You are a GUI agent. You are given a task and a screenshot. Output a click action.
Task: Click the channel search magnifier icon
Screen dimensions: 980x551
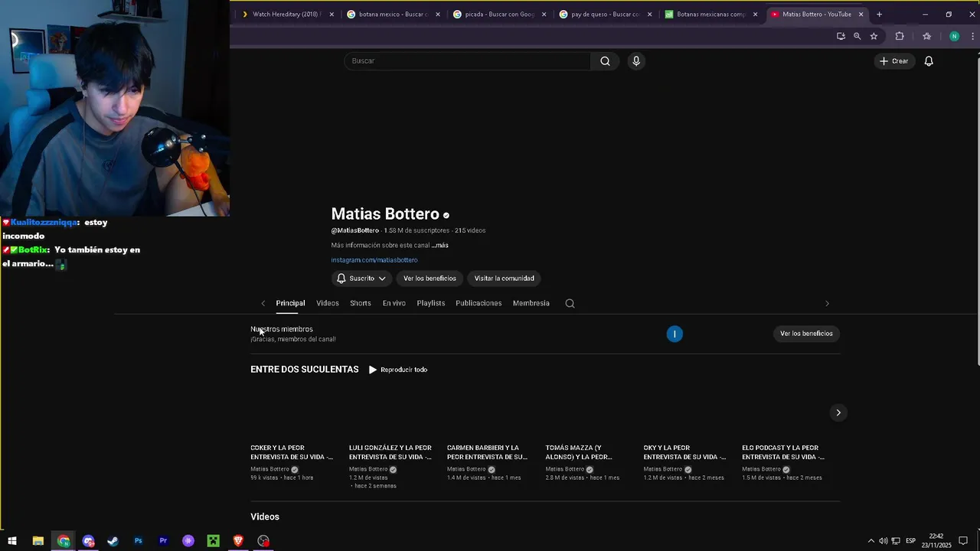(x=570, y=303)
